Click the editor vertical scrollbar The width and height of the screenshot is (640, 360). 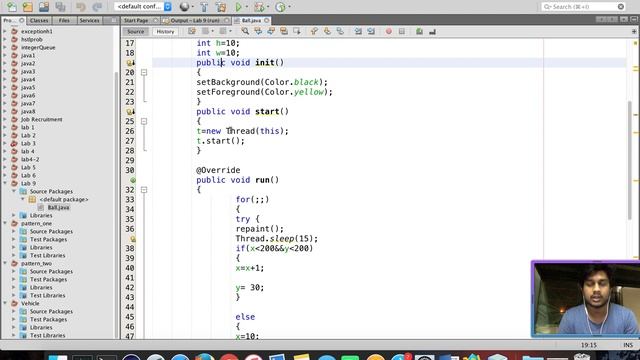630,159
